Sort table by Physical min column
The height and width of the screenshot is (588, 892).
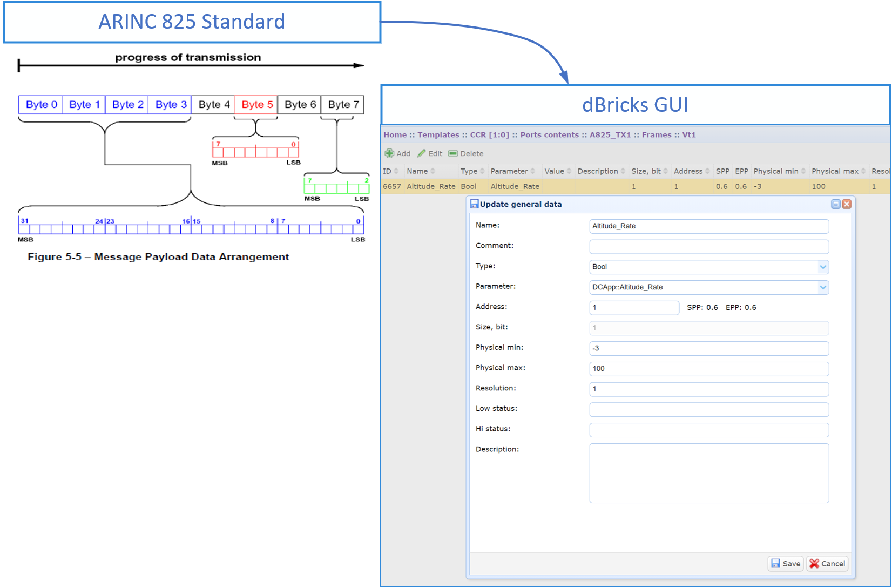click(780, 171)
